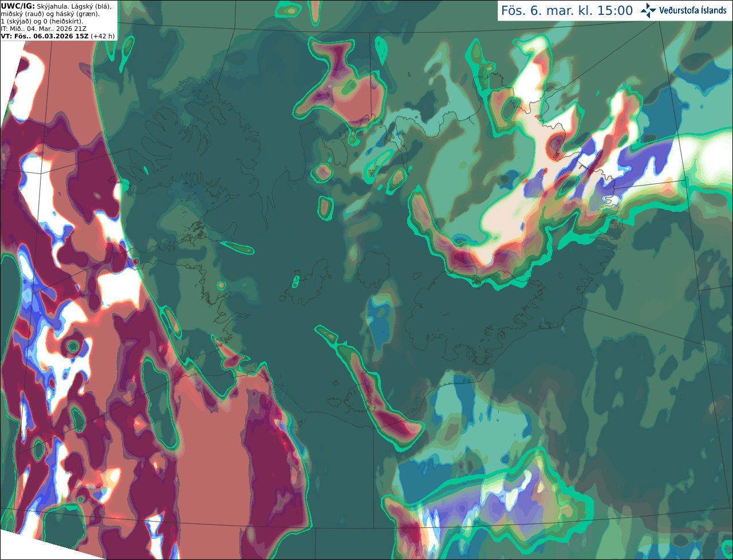Click the '(+42 h)' forecast offset text
The image size is (733, 560).
click(x=103, y=36)
